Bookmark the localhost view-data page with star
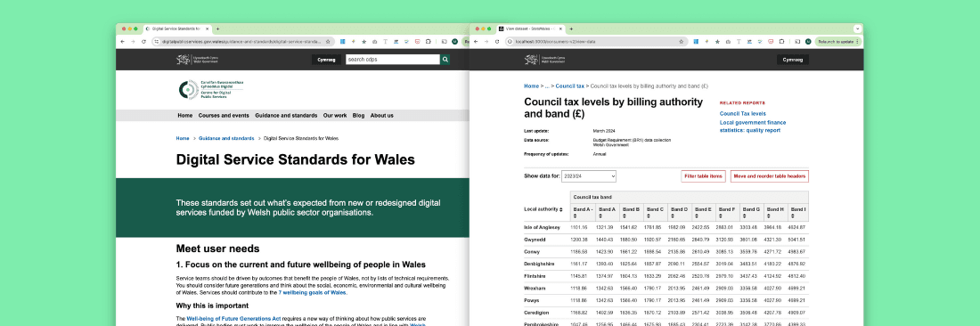 click(x=682, y=41)
